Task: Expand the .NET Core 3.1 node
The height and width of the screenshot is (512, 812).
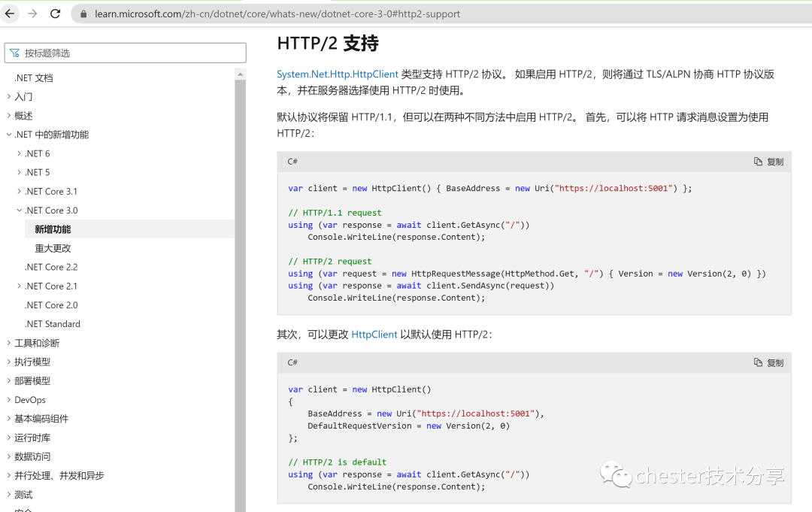Action: coord(19,191)
